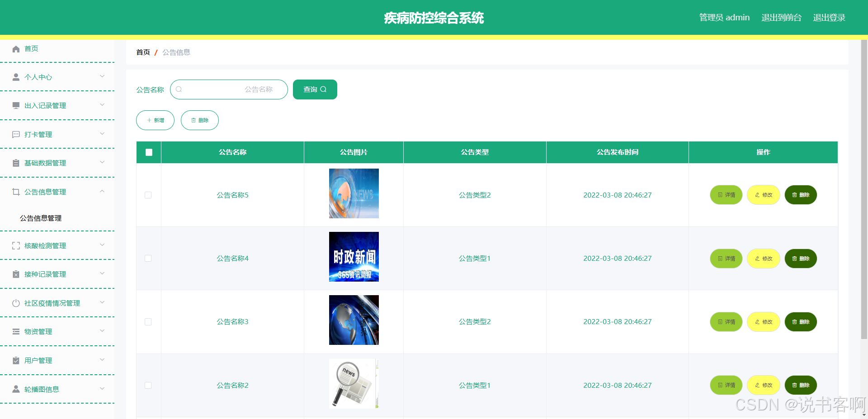The image size is (868, 419).
Task: Select the row checkbox for 公告名称3
Action: (148, 322)
